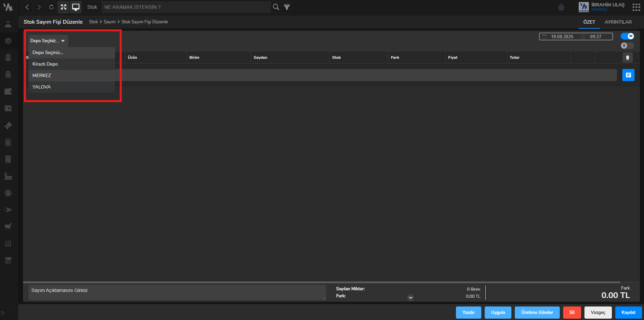The height and width of the screenshot is (320, 644).
Task: Choose Kirazlı Depo warehouse option
Action: click(45, 64)
